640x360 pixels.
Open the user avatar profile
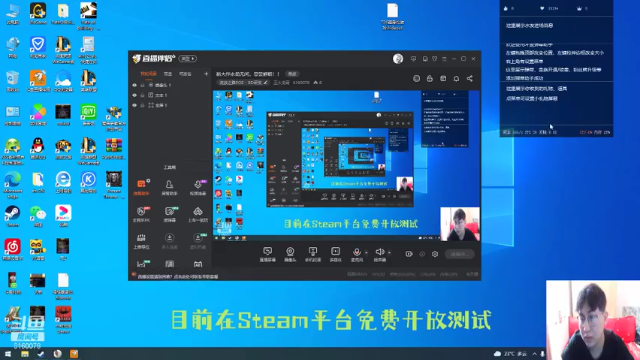[x=398, y=59]
